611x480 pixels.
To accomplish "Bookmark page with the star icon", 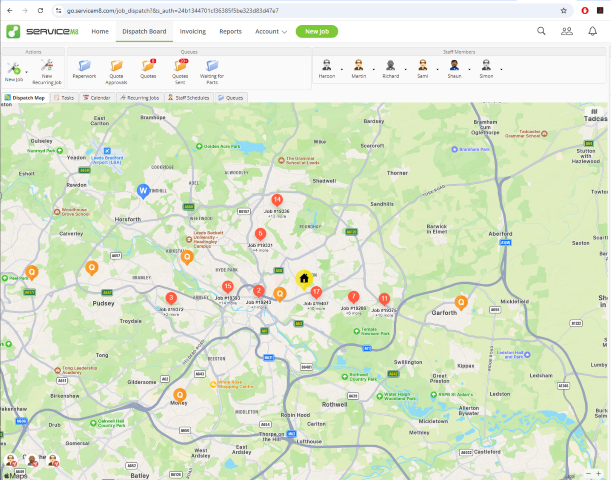I will (563, 11).
